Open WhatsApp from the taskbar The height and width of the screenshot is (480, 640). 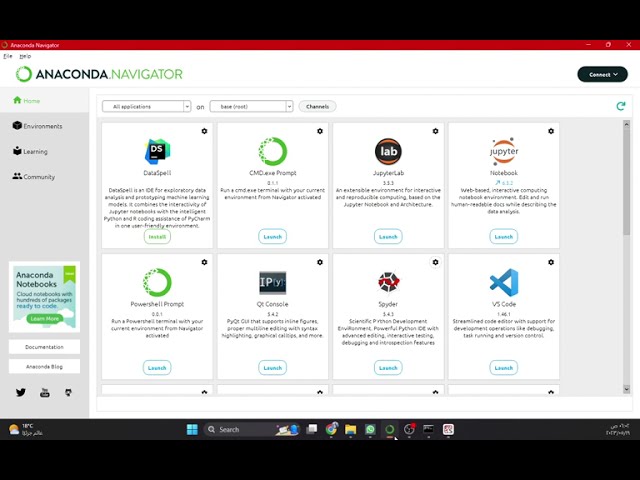point(370,429)
